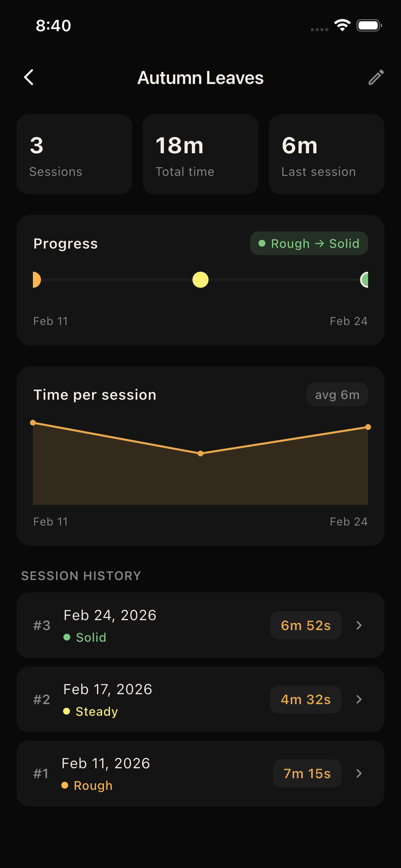Open session #1 via its chevron
Image resolution: width=401 pixels, height=868 pixels.
pos(359,773)
